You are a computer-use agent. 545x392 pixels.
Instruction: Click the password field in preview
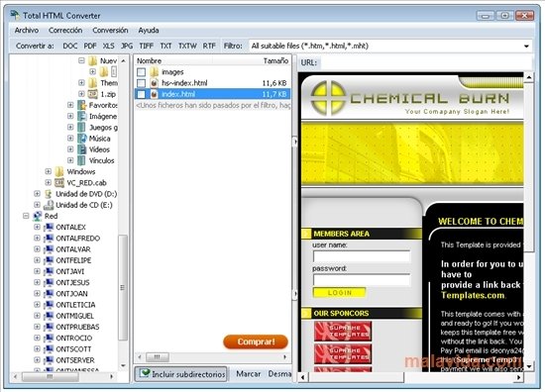pyautogui.click(x=362, y=280)
